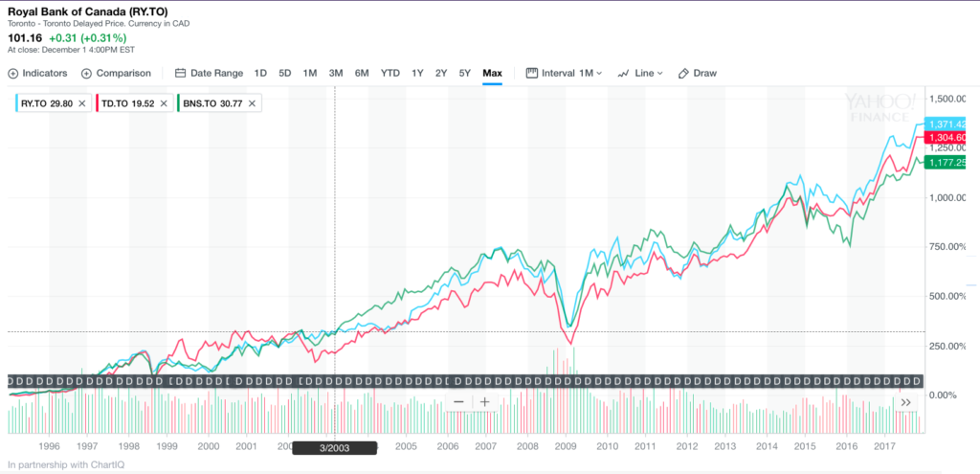Expand the Interval 1M dropdown
The width and height of the screenshot is (980, 474).
[565, 73]
